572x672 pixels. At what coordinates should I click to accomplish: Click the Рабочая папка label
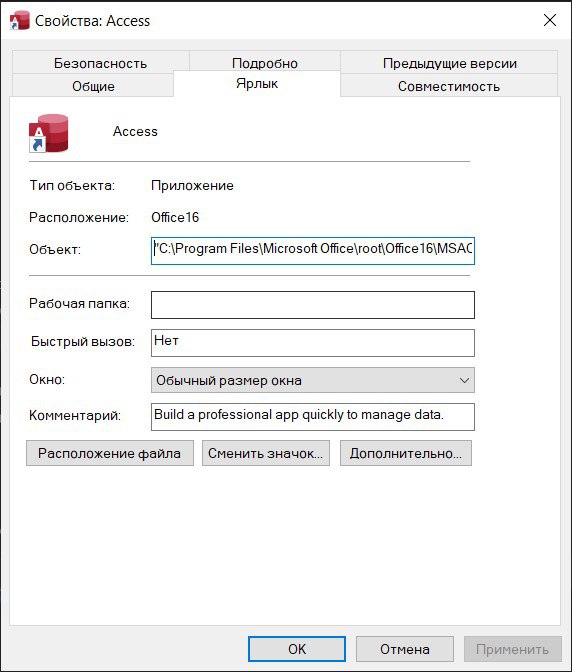pyautogui.click(x=79, y=303)
